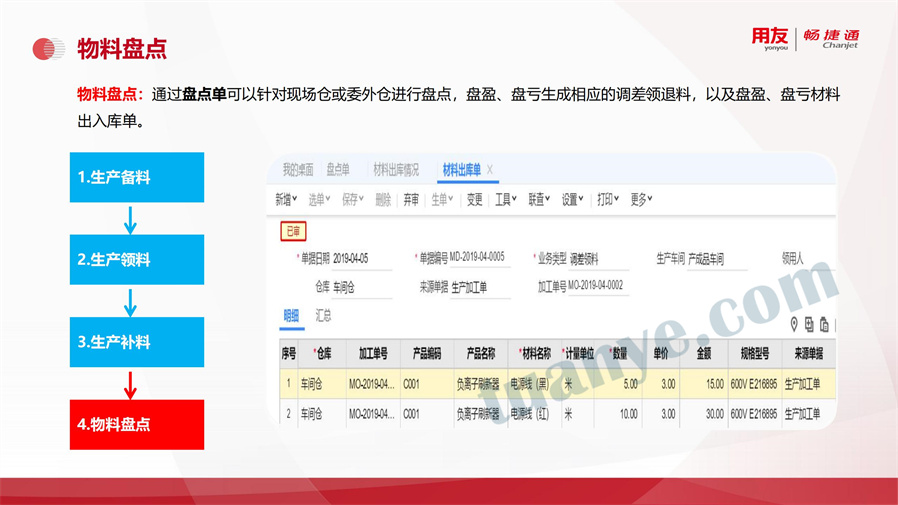Viewport: 898px width, 505px height.
Task: Click quantity cell 5.00 in row 1
Action: point(618,384)
